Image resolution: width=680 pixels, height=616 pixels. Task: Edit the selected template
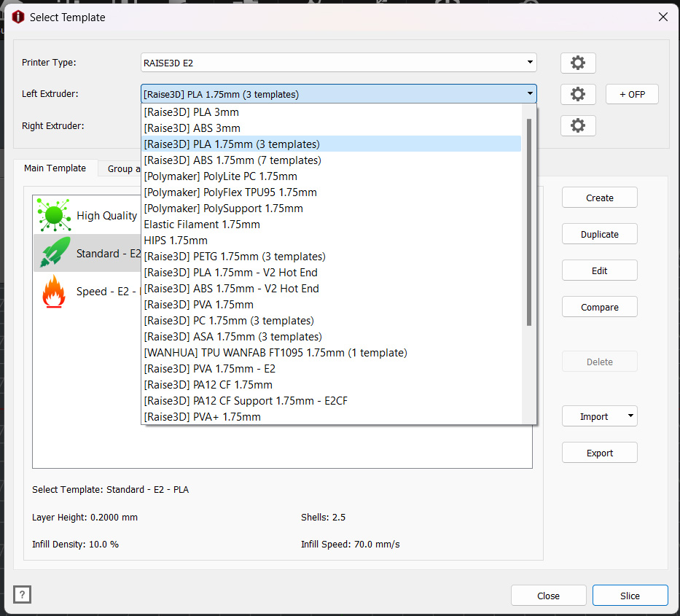(599, 270)
